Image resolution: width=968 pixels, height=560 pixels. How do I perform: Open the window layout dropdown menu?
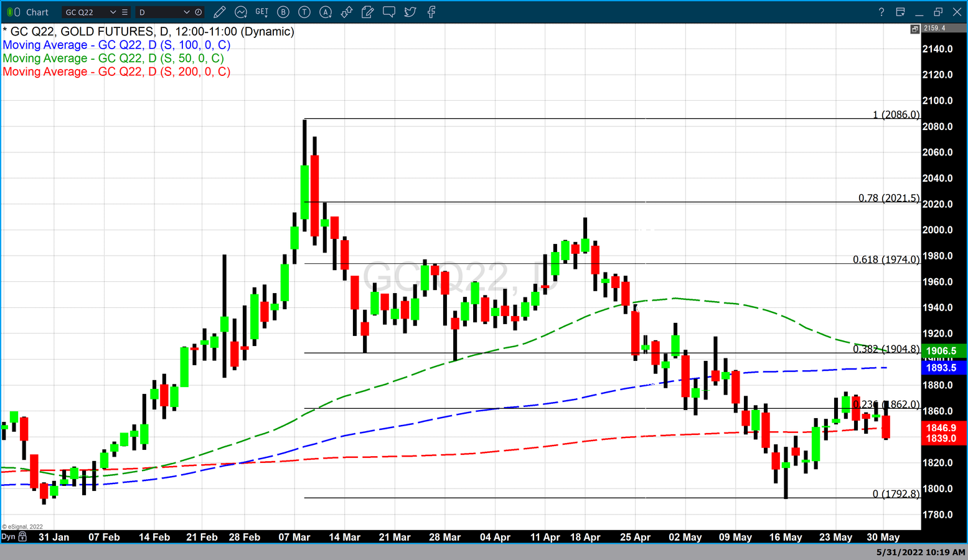pos(900,12)
